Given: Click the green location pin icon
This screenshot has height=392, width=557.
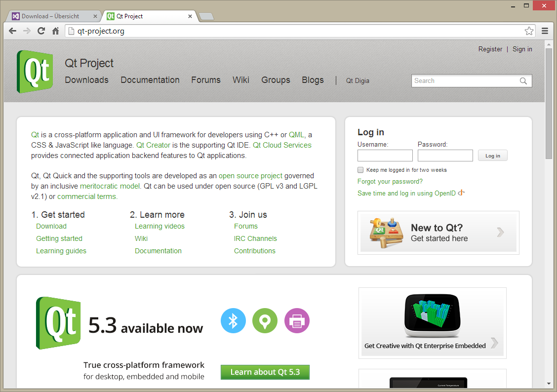Looking at the screenshot, I should tap(265, 320).
